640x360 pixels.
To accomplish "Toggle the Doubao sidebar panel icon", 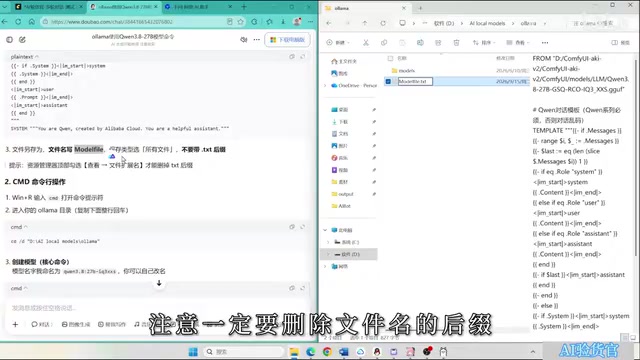I will point(9,40).
